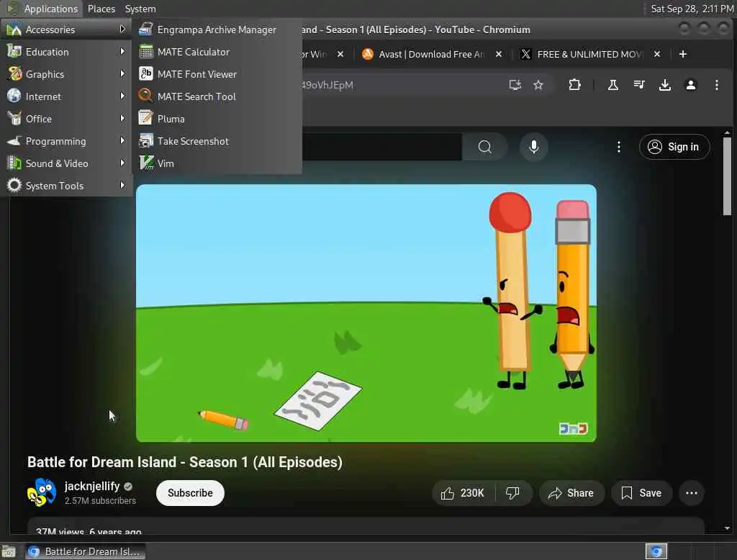Select the System Tools category
The height and width of the screenshot is (560, 737).
(66, 186)
